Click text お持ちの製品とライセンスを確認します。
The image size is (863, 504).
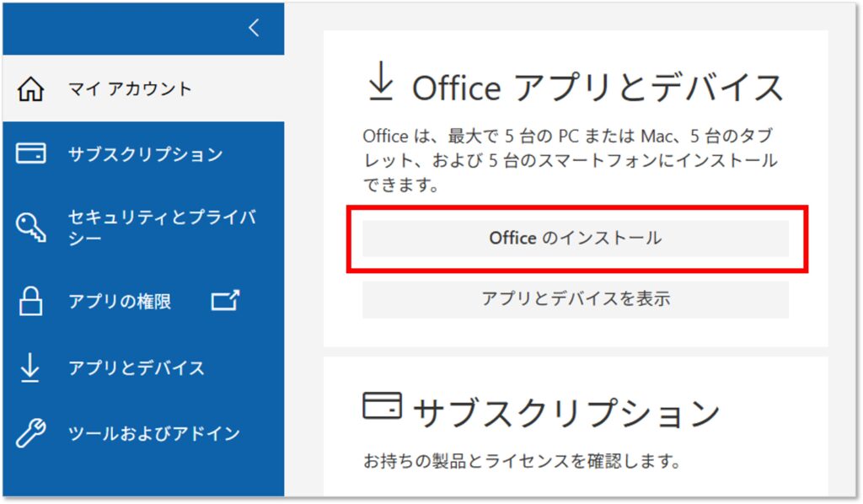point(523,460)
